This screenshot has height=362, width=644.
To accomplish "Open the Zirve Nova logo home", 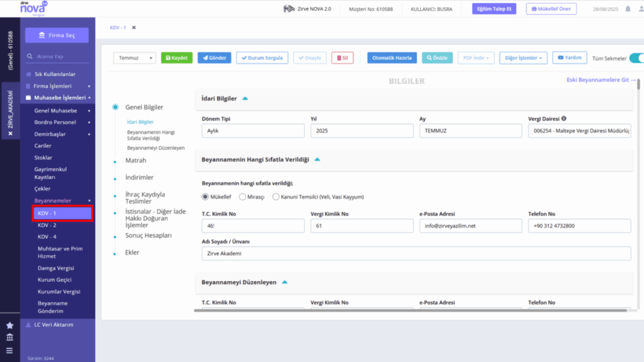I will click(x=34, y=8).
